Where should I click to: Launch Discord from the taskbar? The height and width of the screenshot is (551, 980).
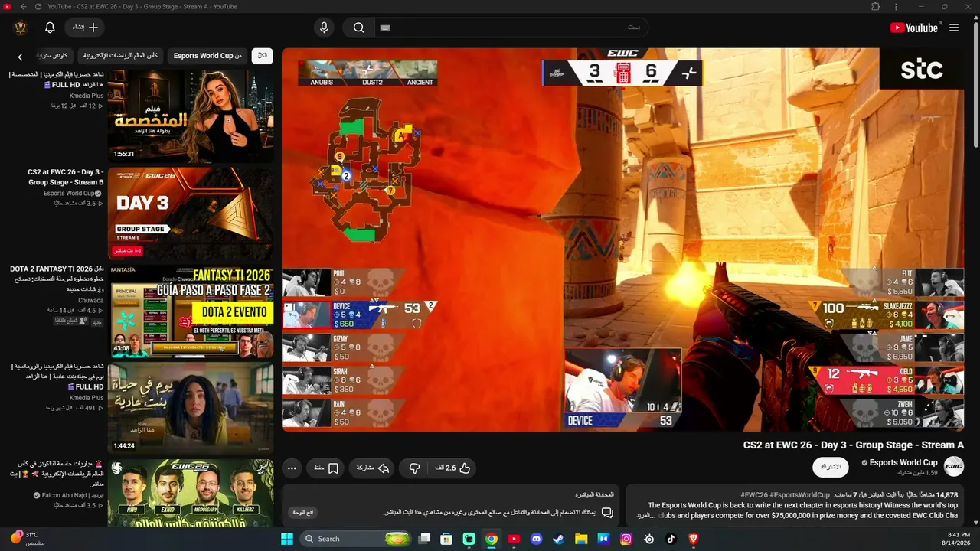(x=536, y=539)
